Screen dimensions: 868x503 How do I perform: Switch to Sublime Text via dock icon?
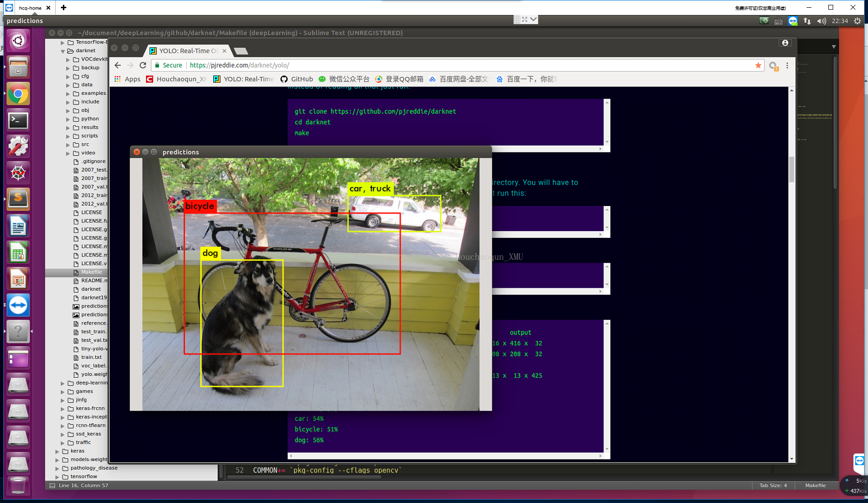[18, 199]
